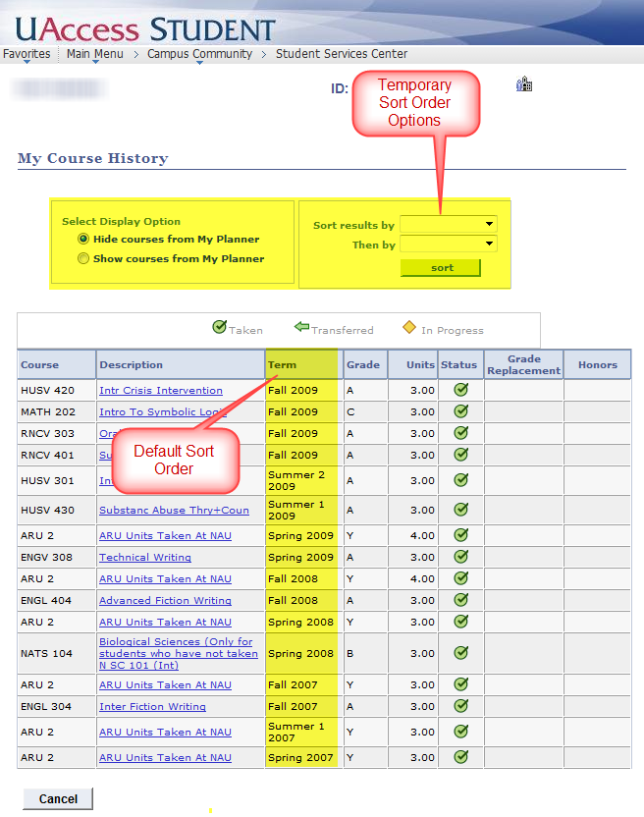Open the Then by dropdown

point(449,244)
